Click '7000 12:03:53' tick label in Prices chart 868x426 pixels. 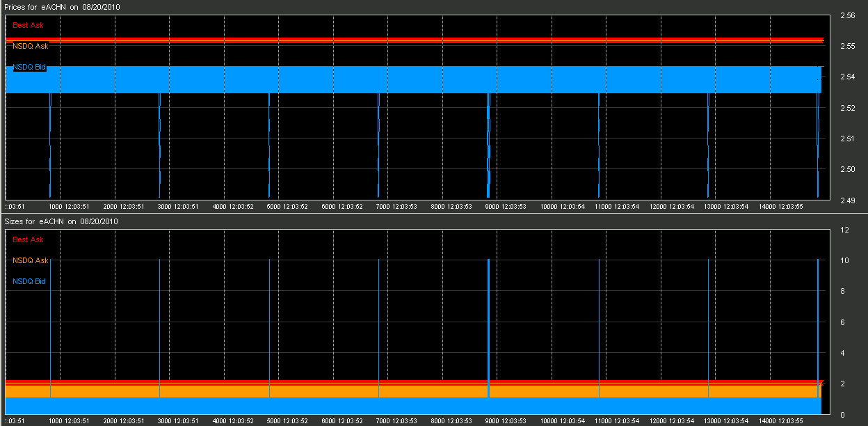pos(397,207)
